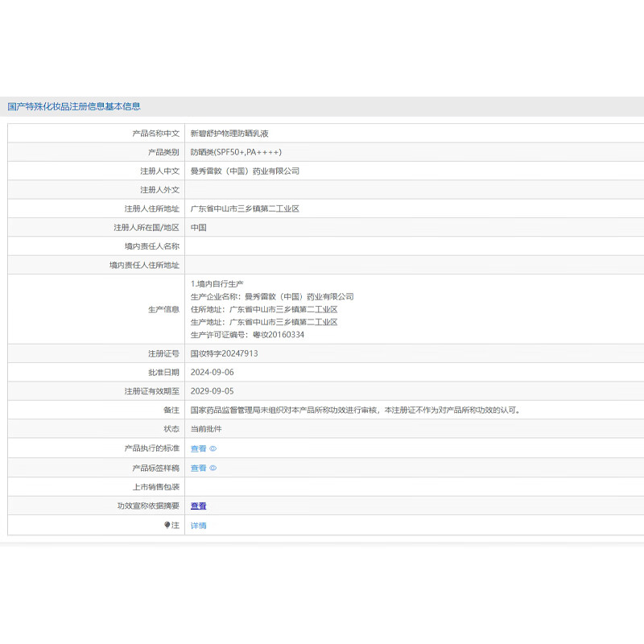Image resolution: width=644 pixels, height=644 pixels.
Task: Select the 注册人中文 company name value
Action: [245, 171]
